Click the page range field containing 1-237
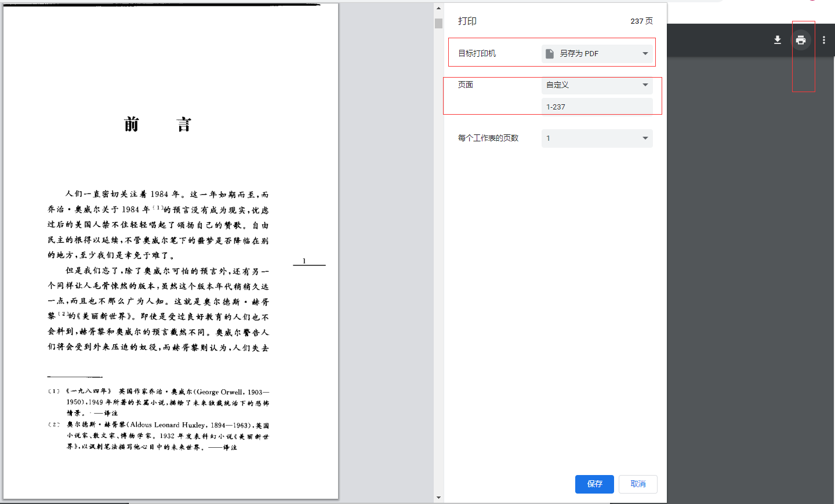Viewport: 835px width, 504px height. click(597, 107)
